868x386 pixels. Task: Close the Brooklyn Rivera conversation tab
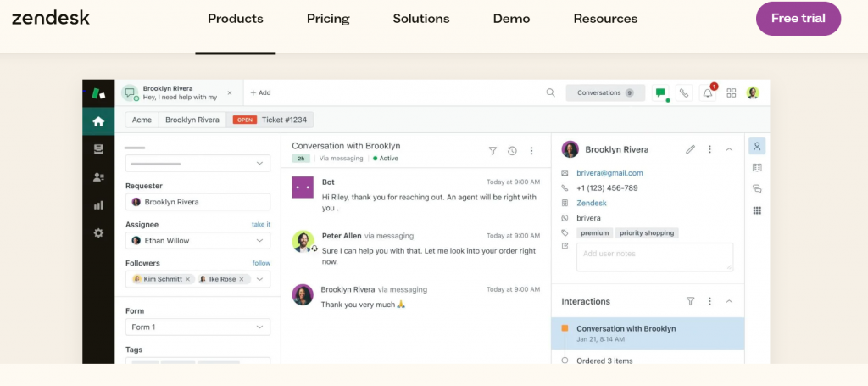point(230,93)
